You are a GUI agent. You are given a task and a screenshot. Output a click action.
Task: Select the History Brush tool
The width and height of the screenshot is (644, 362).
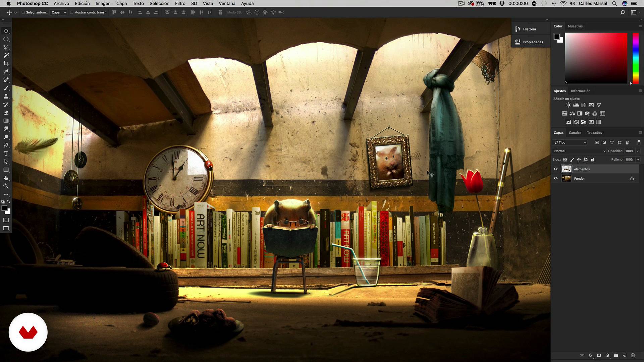[x=6, y=104]
